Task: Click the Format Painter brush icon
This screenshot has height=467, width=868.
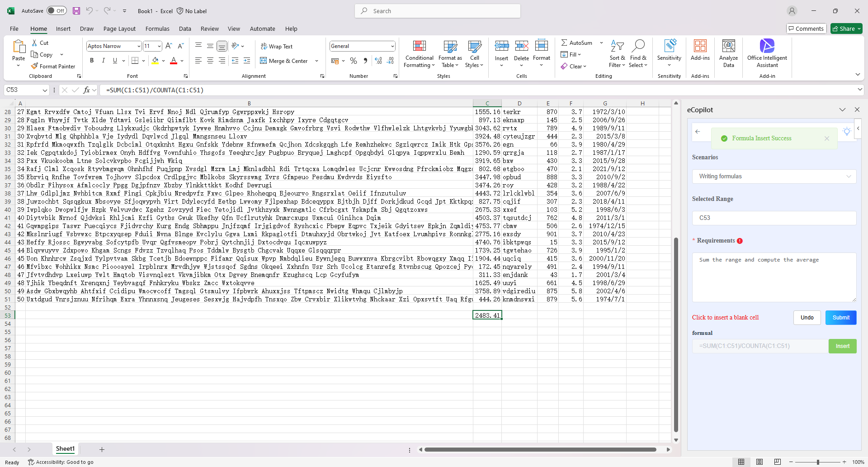Action: pos(34,66)
